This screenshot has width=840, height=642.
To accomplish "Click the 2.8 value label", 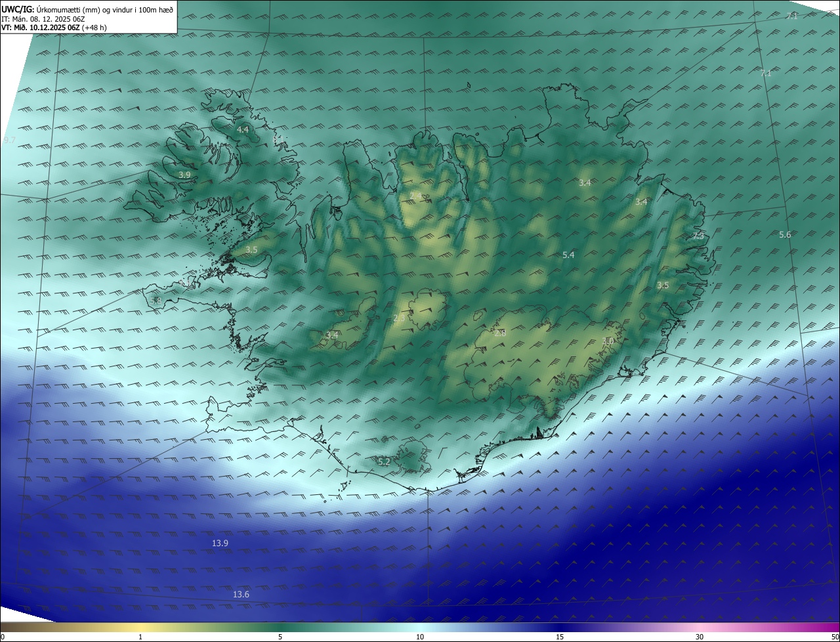I will point(500,333).
